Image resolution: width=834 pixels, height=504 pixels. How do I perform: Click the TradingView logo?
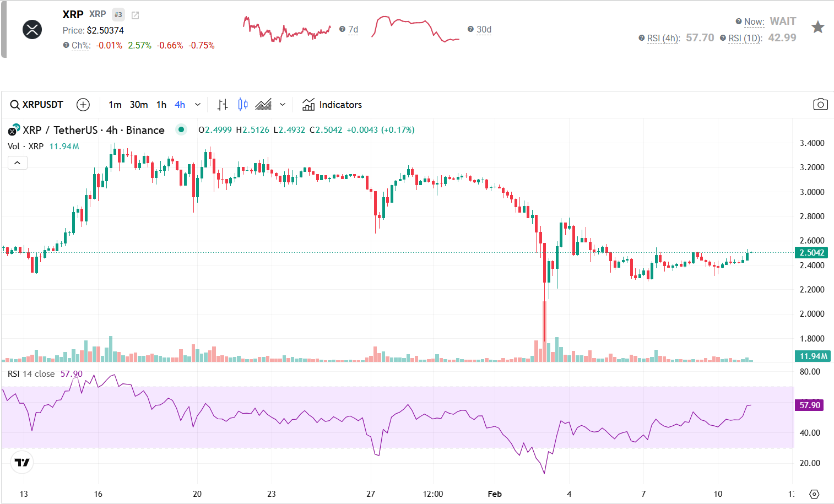[23, 462]
